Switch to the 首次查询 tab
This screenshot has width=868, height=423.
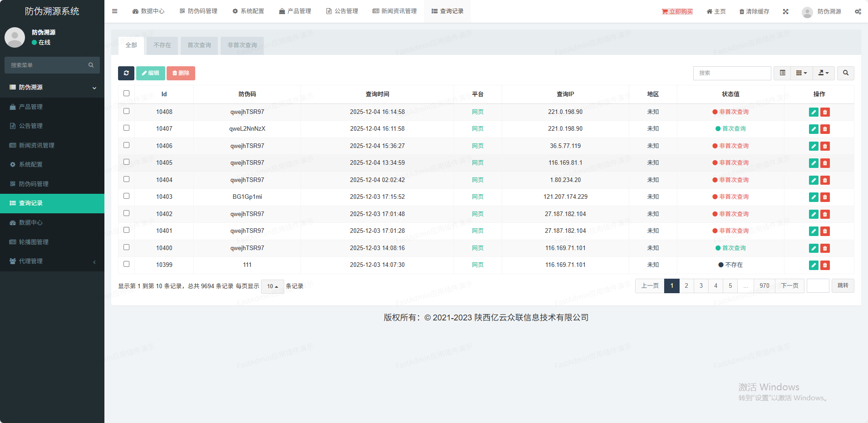199,45
